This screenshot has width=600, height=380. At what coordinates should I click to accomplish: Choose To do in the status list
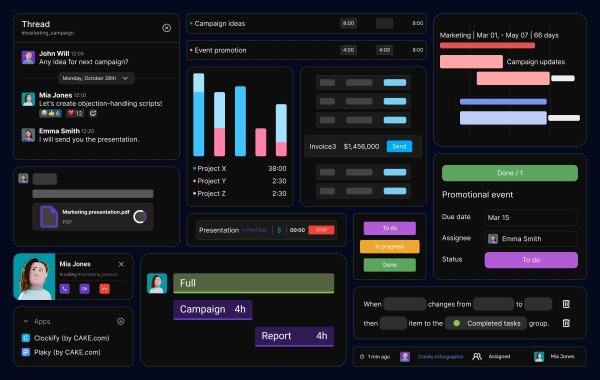pos(390,228)
